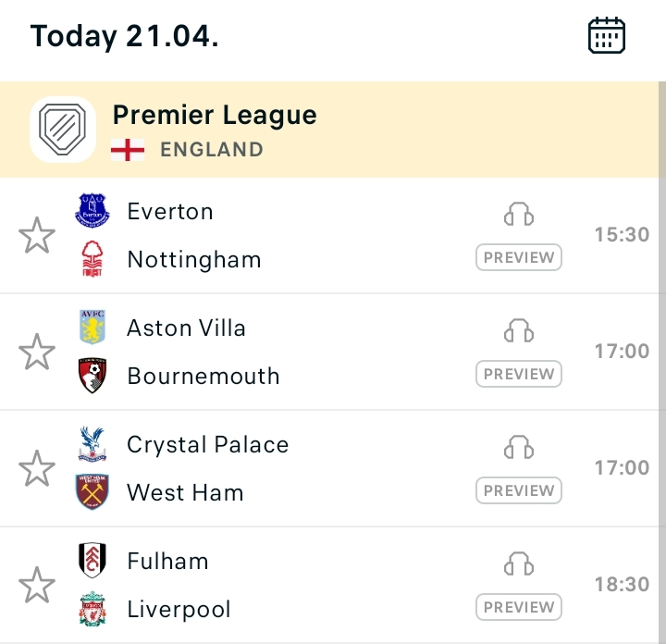Click the vertical scrollbar on the right
Viewport: 666px width, 644px height.
[x=662, y=363]
